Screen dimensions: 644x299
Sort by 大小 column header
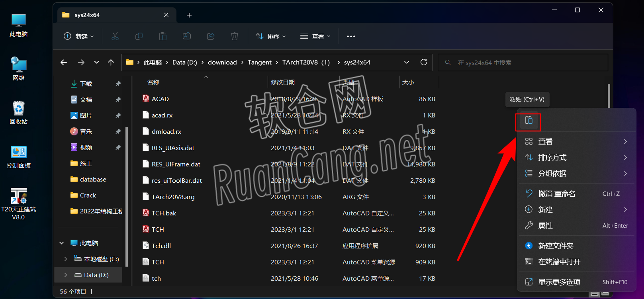click(x=408, y=82)
